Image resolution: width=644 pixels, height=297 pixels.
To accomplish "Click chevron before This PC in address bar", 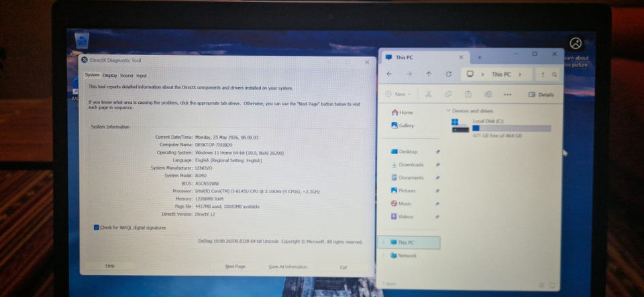I will [482, 74].
